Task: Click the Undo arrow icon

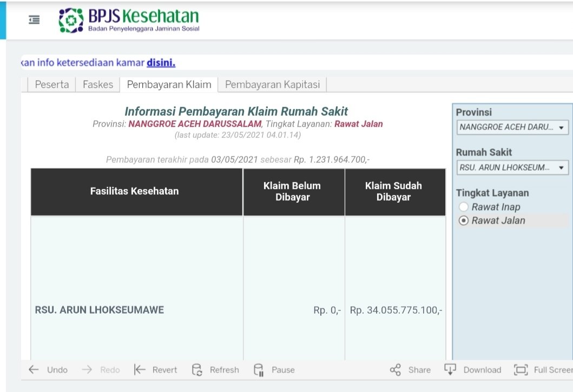Action: [34, 370]
